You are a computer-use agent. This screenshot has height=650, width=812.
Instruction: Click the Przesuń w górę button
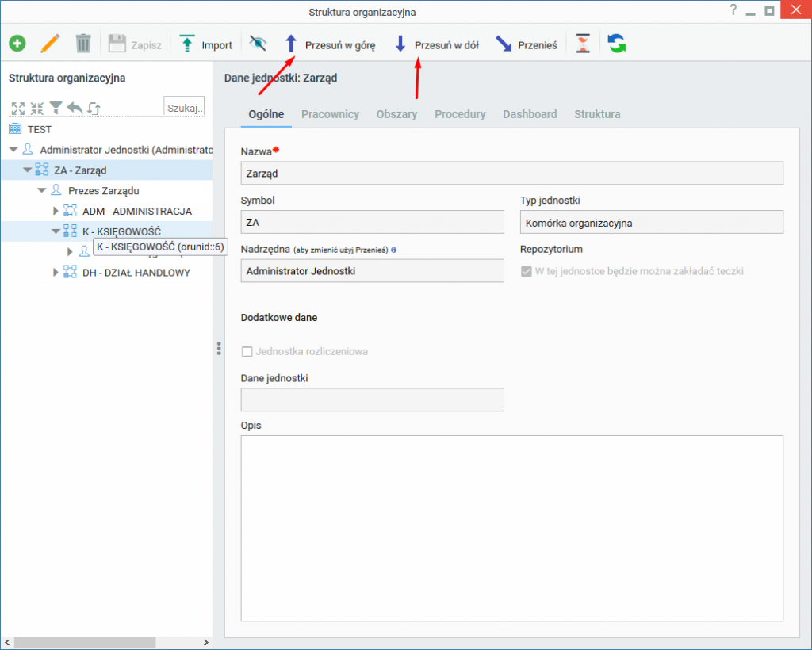[330, 44]
